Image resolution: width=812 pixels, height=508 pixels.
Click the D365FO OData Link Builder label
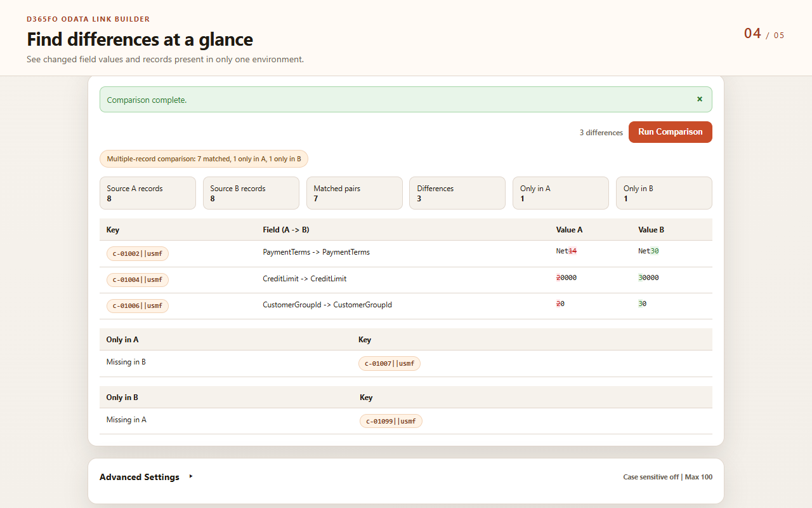tap(88, 19)
